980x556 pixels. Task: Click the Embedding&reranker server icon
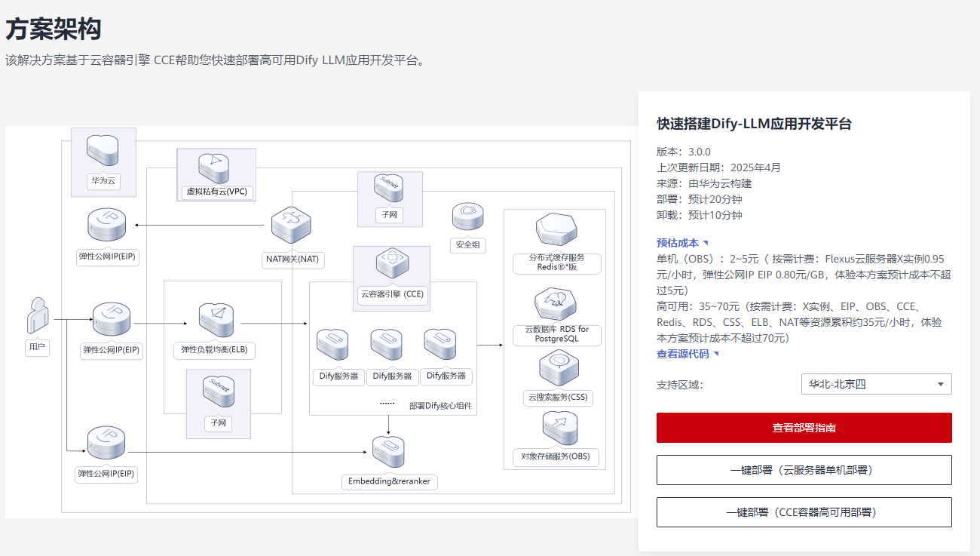click(389, 453)
